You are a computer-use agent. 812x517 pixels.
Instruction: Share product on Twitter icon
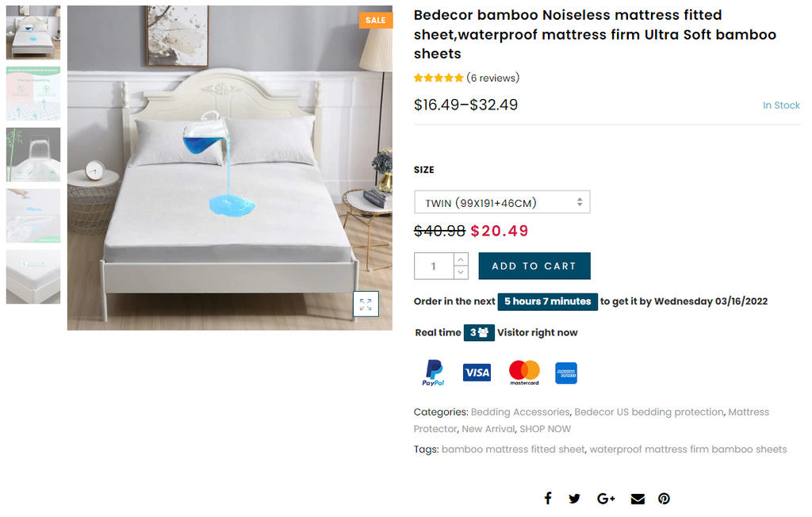575,498
